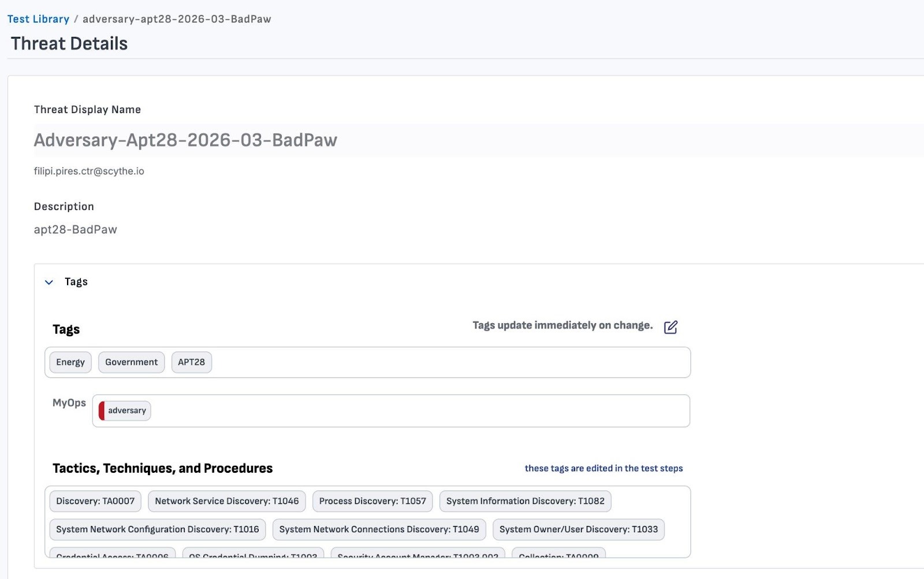Click the edit tags pencil icon

(x=670, y=327)
